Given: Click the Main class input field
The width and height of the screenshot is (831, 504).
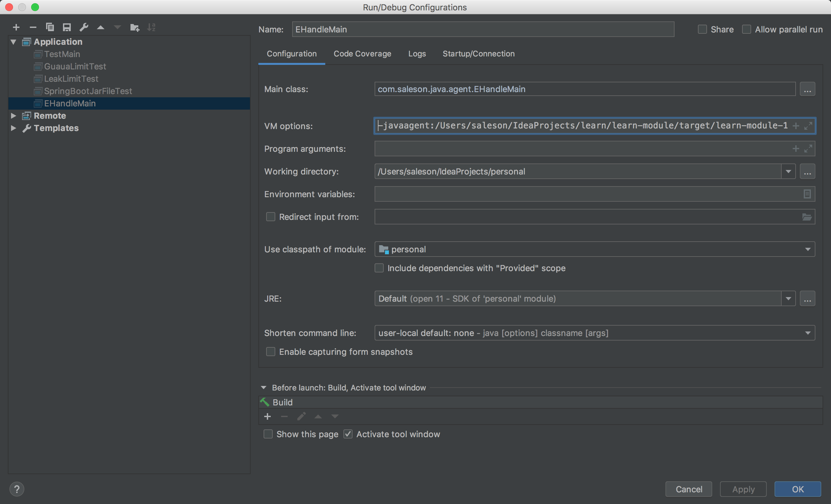Looking at the screenshot, I should point(585,89).
